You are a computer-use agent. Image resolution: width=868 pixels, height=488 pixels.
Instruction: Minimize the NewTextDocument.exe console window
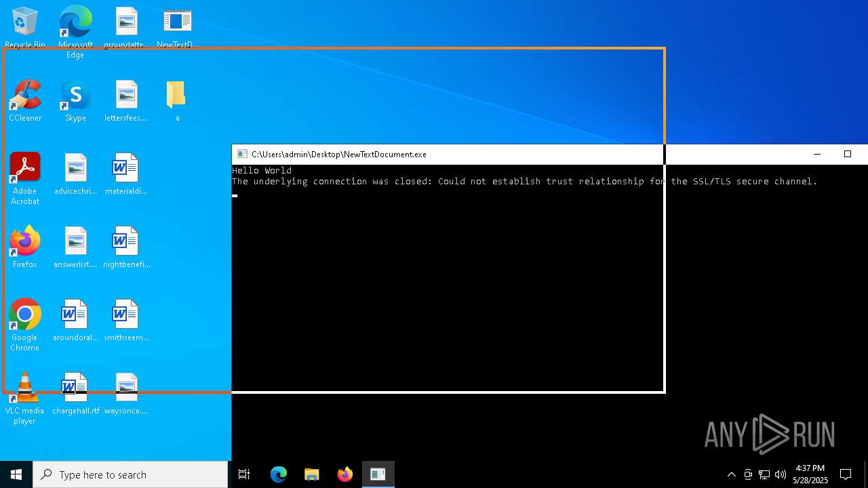tap(817, 154)
